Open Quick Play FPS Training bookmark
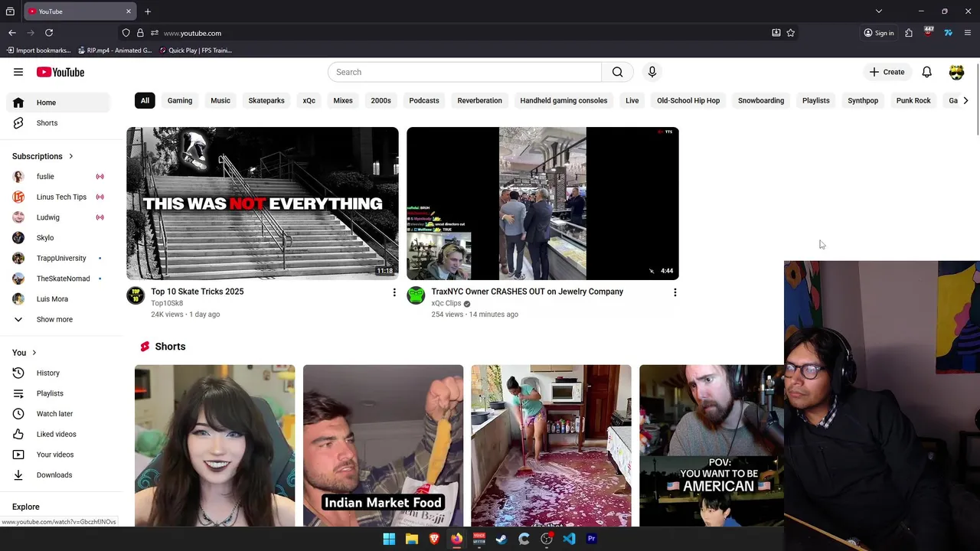 pos(196,51)
